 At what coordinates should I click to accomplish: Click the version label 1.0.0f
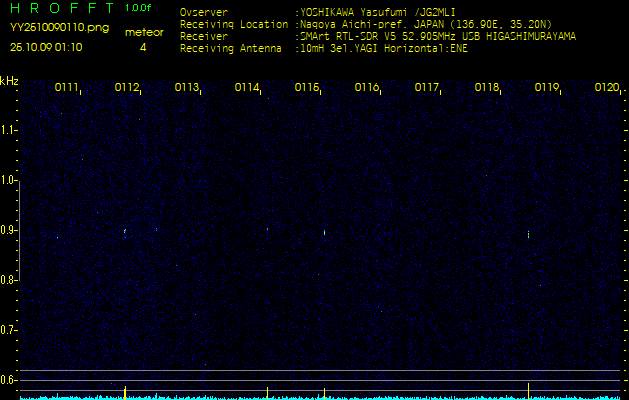point(138,8)
